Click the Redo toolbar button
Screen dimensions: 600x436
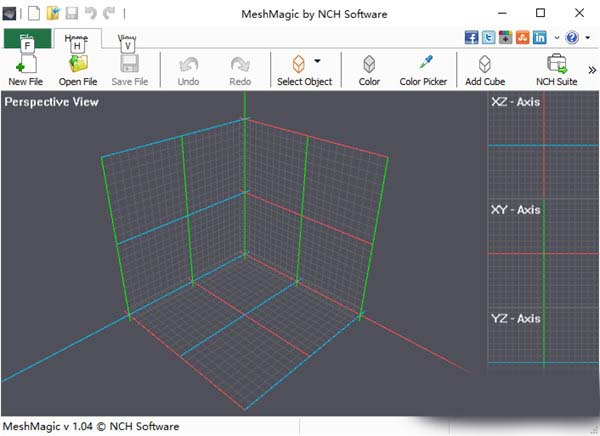pos(240,70)
